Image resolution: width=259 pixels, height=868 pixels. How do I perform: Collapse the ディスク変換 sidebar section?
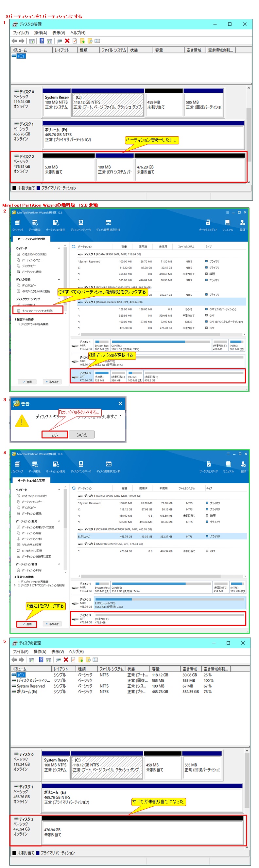pyautogui.click(x=59, y=279)
